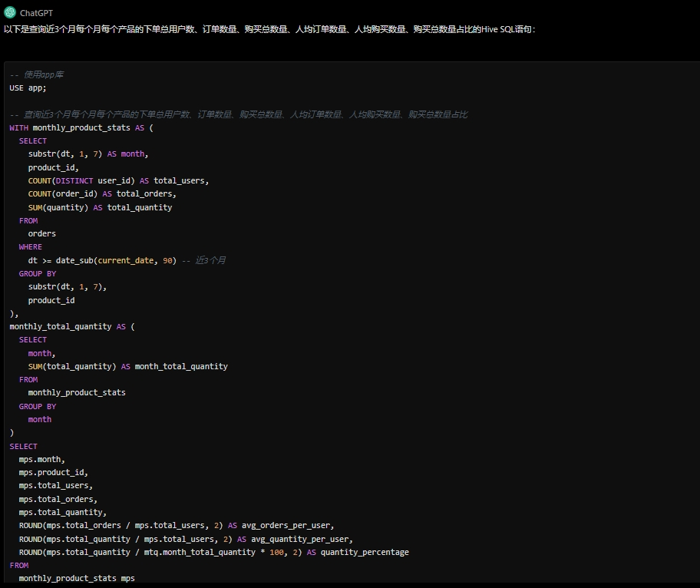
Task: Click the "substr(dt, 1, 7) AS month," line
Action: tap(88, 154)
